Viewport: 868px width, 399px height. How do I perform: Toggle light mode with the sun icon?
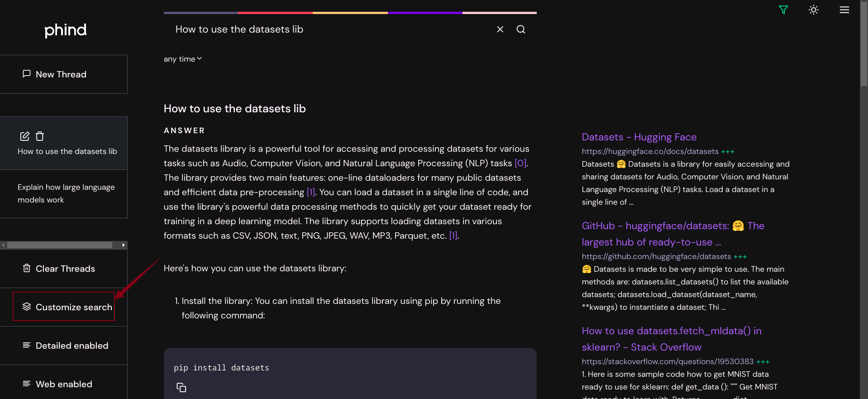click(x=814, y=10)
